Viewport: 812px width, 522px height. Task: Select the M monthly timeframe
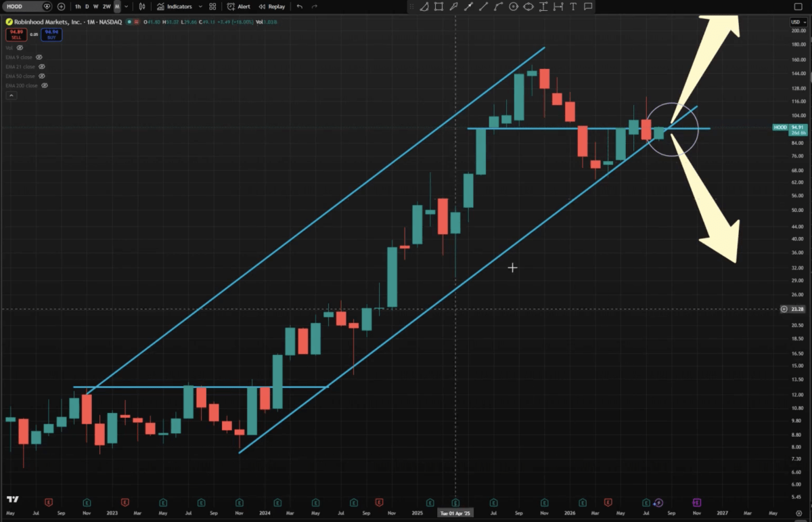117,6
